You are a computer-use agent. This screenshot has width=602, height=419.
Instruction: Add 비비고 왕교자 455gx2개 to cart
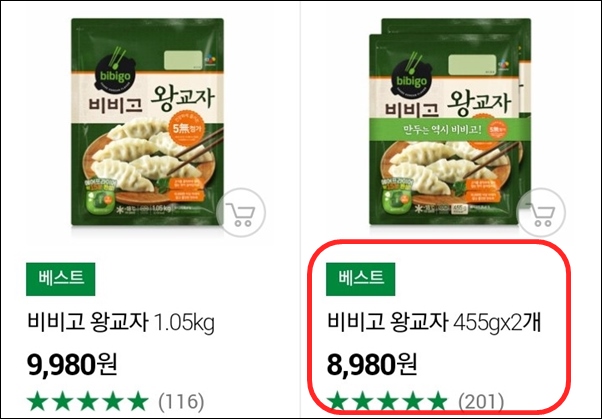[x=541, y=212]
